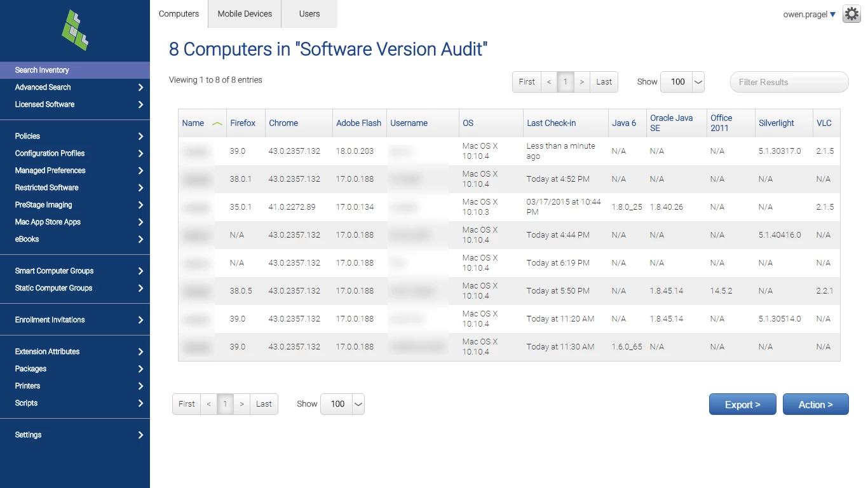Viewport: 868px width, 488px height.
Task: Click the Export button
Action: pyautogui.click(x=743, y=404)
